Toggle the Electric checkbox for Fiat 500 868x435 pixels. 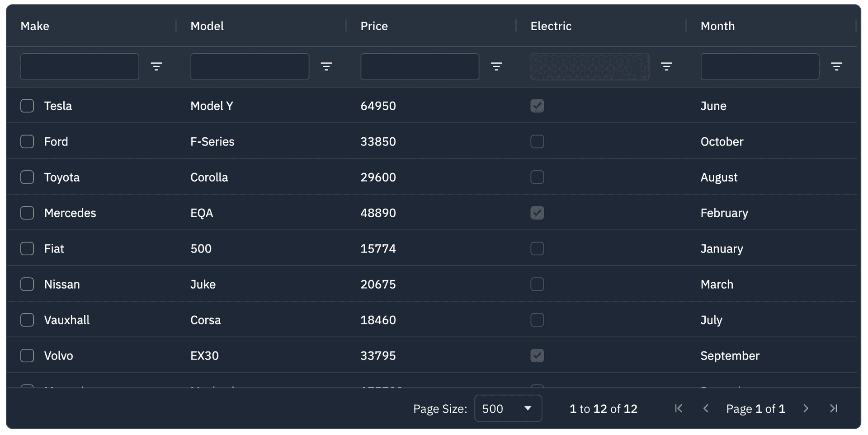click(537, 248)
